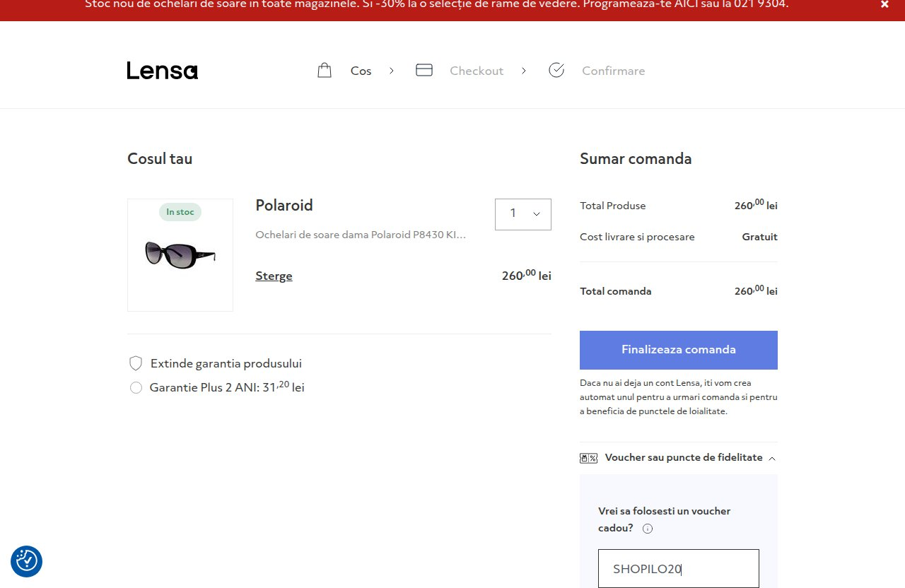This screenshot has width=905, height=588.
Task: Remove the item with Sterge
Action: point(274,276)
